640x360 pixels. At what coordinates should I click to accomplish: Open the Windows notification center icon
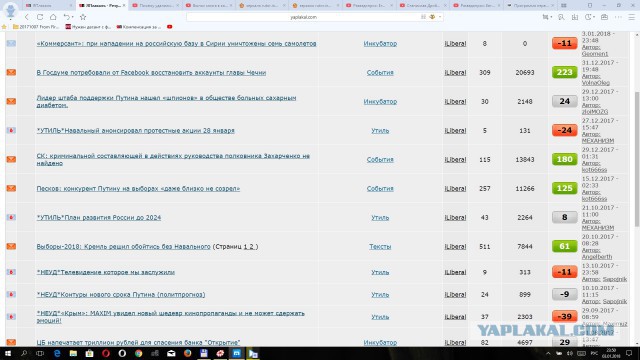tap(629, 353)
